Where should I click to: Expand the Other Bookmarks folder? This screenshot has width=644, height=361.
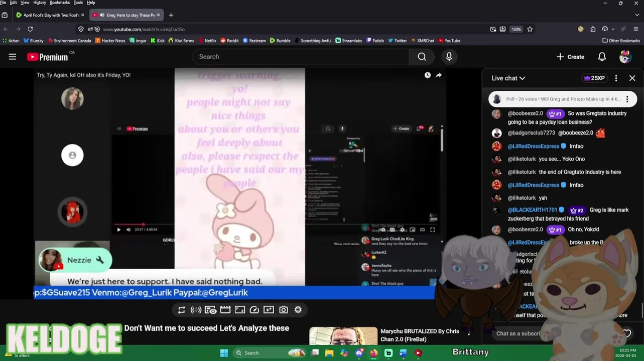point(621,41)
